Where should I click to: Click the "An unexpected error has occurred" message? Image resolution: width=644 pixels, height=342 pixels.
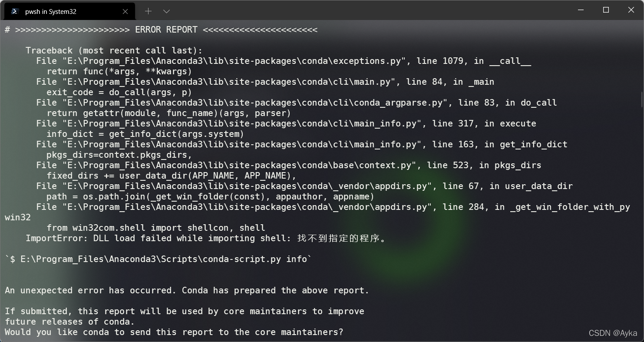pyautogui.click(x=187, y=290)
